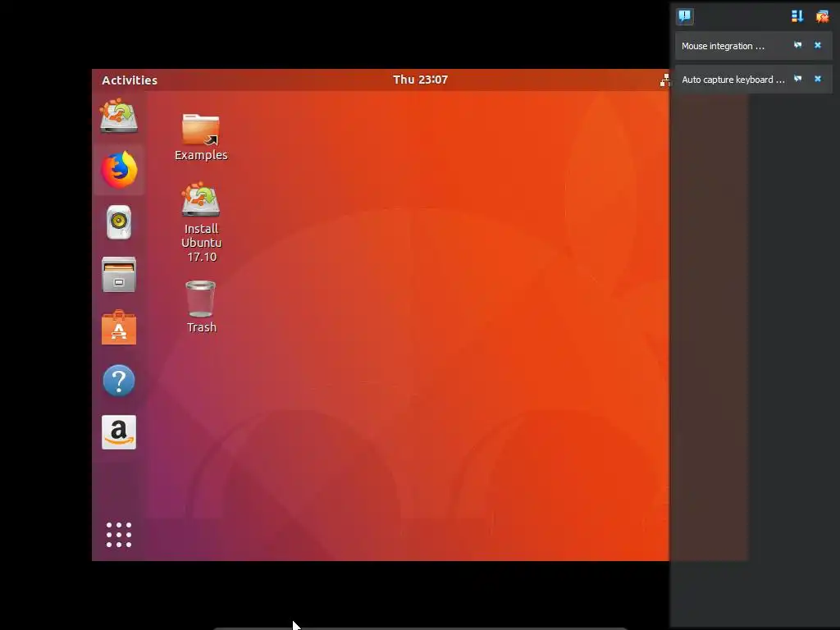The width and height of the screenshot is (840, 630).
Task: Expand the Auto capture keyboard notification text
Action: click(x=733, y=80)
